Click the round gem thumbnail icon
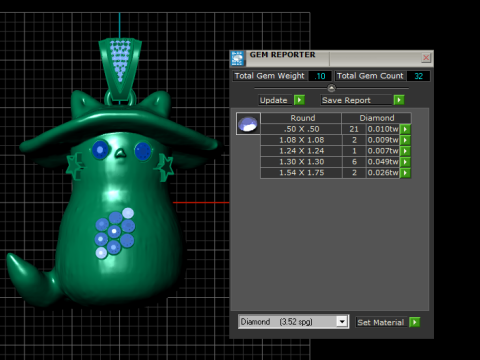Screen dimensions: 480x360 [248, 124]
